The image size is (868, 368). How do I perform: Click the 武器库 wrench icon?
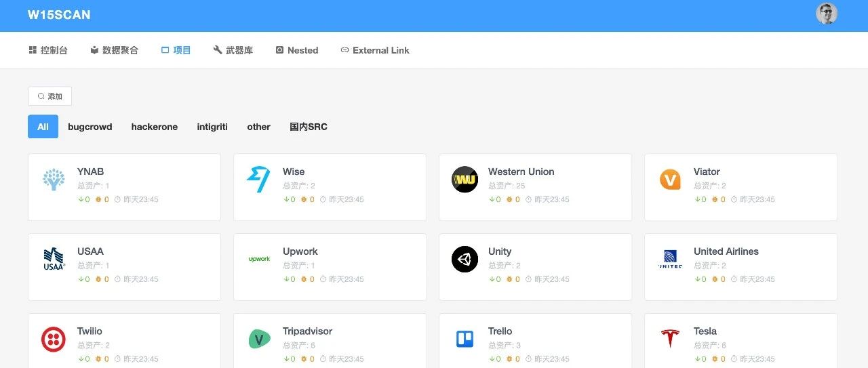point(218,50)
